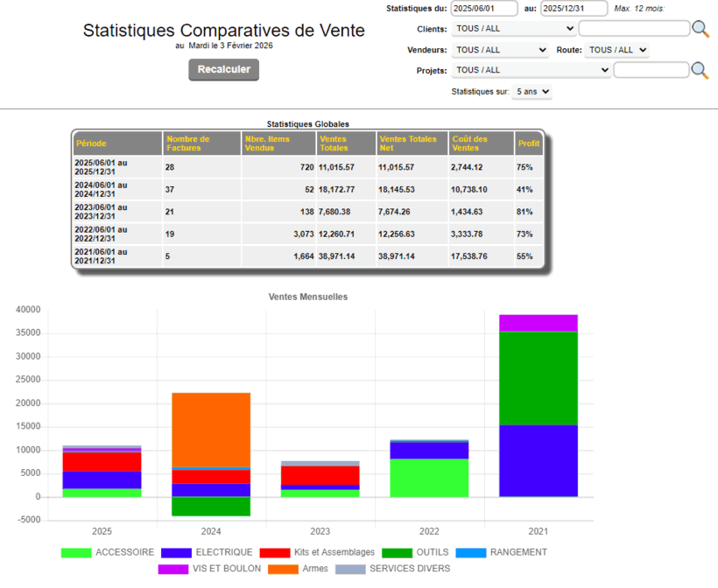Focus the Clients search text box

coord(634,29)
